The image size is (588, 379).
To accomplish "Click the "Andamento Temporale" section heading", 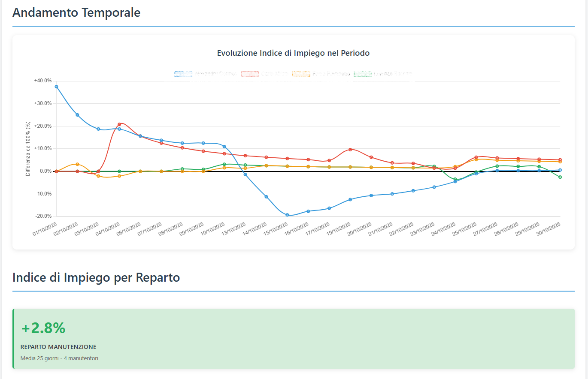I will 76,12.
